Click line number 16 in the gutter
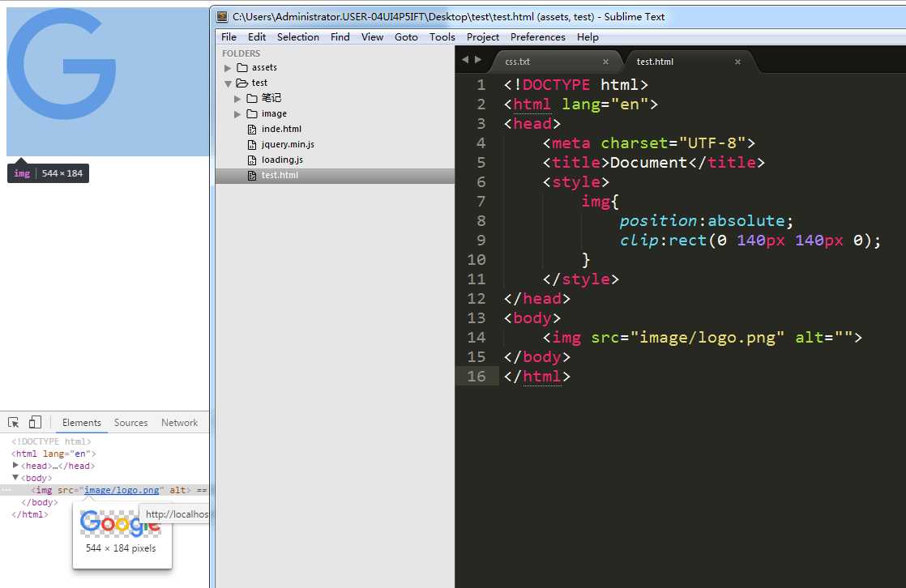The width and height of the screenshot is (906, 588). pos(477,377)
